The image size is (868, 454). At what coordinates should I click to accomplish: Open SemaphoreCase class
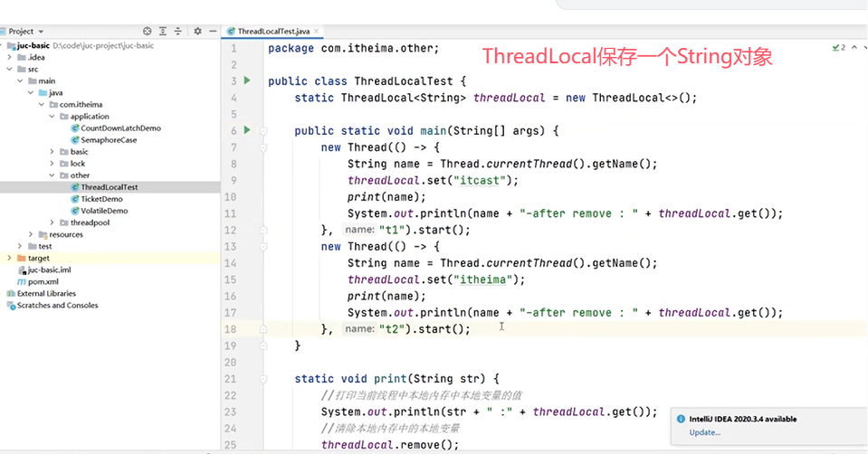109,140
